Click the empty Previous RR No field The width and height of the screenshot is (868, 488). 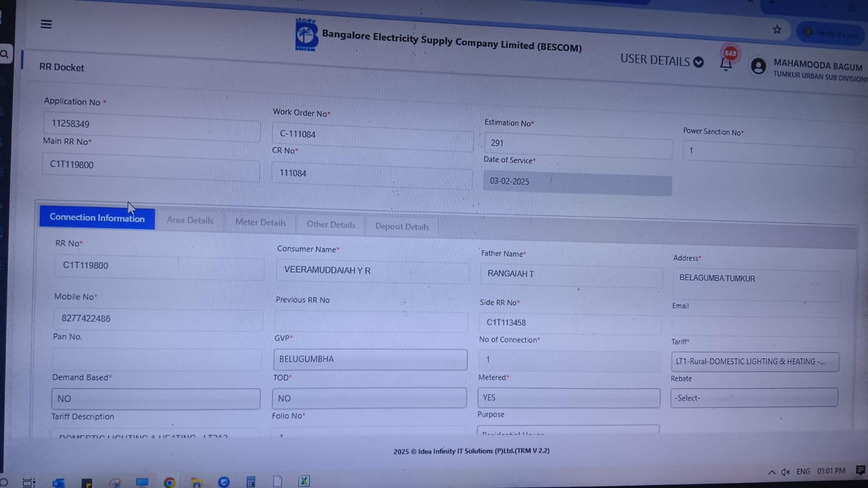coord(371,321)
